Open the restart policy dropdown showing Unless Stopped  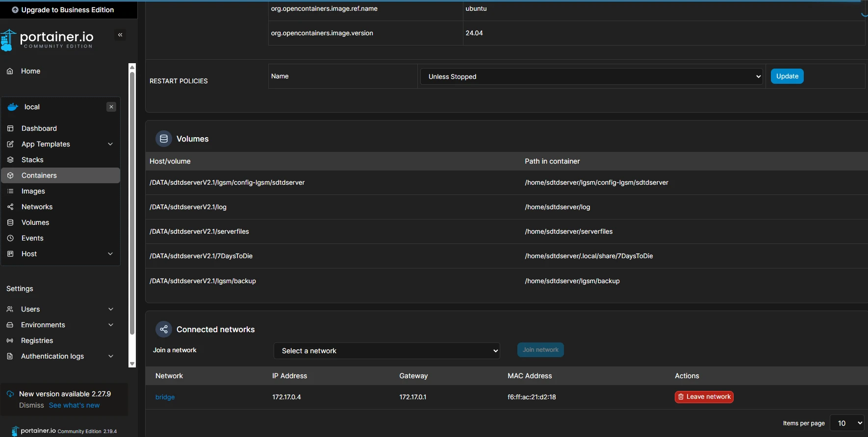592,76
